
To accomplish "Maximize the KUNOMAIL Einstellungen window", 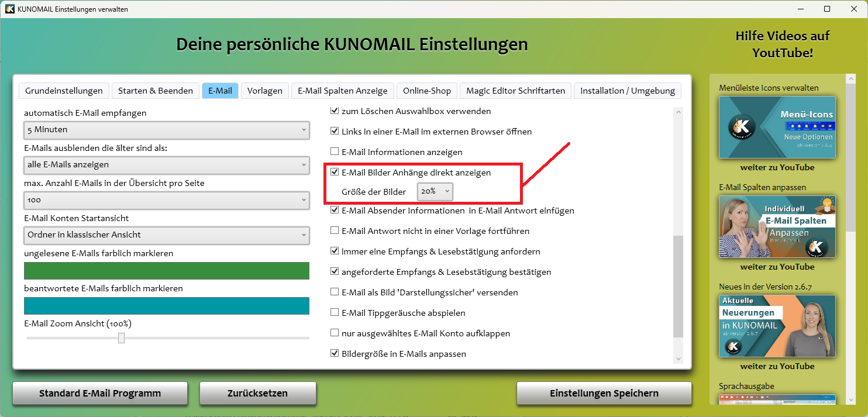I will click(x=827, y=9).
